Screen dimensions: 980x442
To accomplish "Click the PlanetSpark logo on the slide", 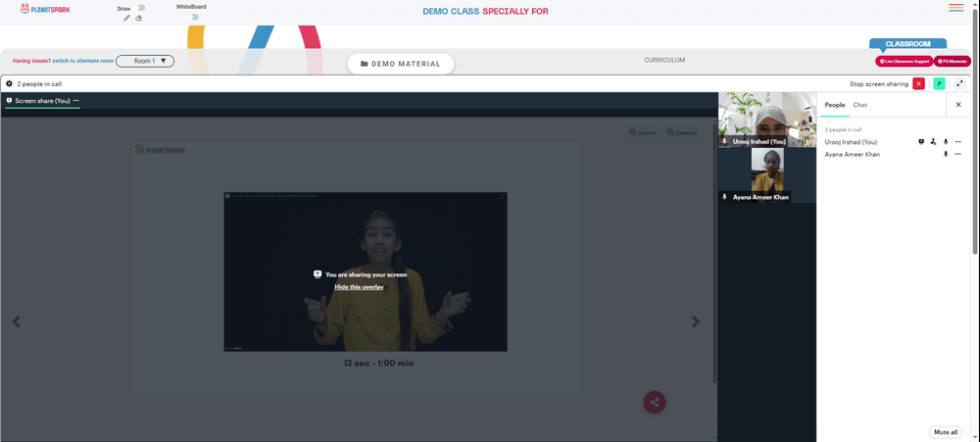I will tap(160, 150).
